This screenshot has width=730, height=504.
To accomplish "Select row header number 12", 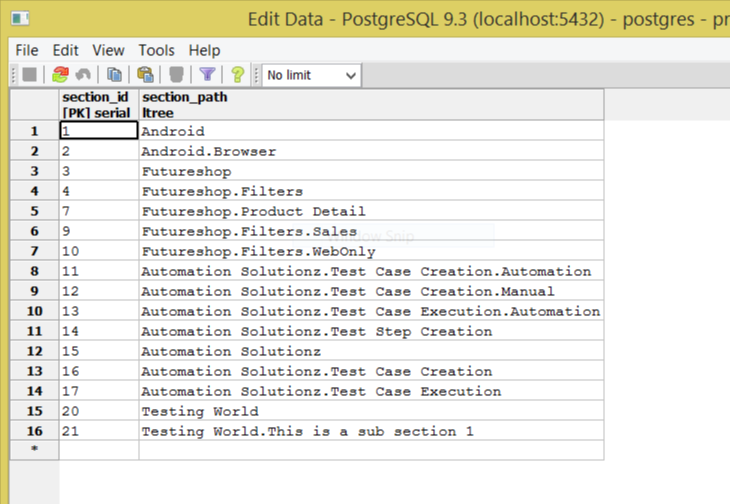I will pyautogui.click(x=34, y=351).
